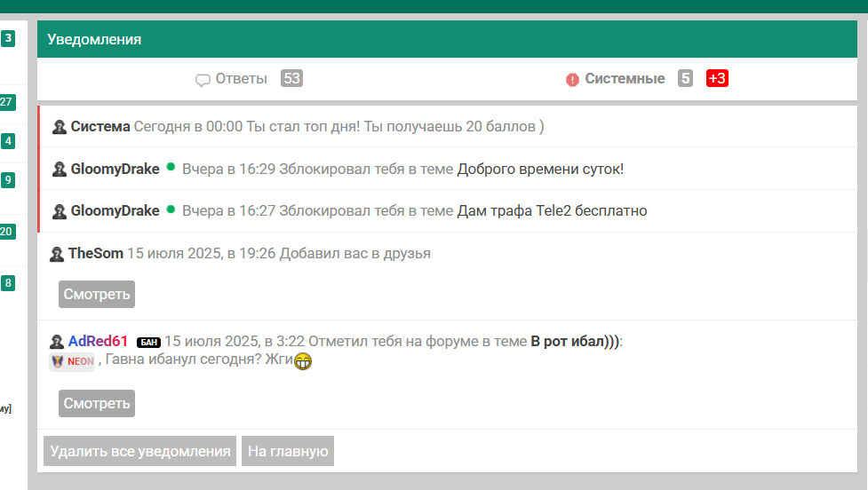Click avatar icon next to Система
This screenshot has width=868, height=490.
tap(60, 127)
